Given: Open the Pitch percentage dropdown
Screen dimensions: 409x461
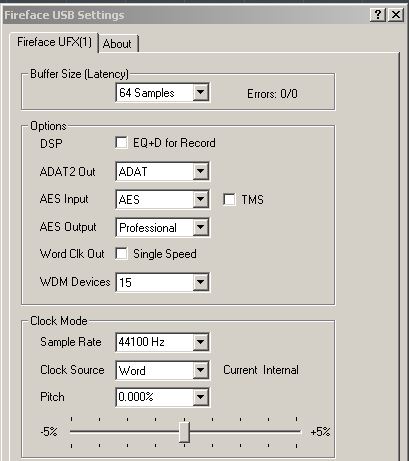Looking at the screenshot, I should tap(163, 397).
